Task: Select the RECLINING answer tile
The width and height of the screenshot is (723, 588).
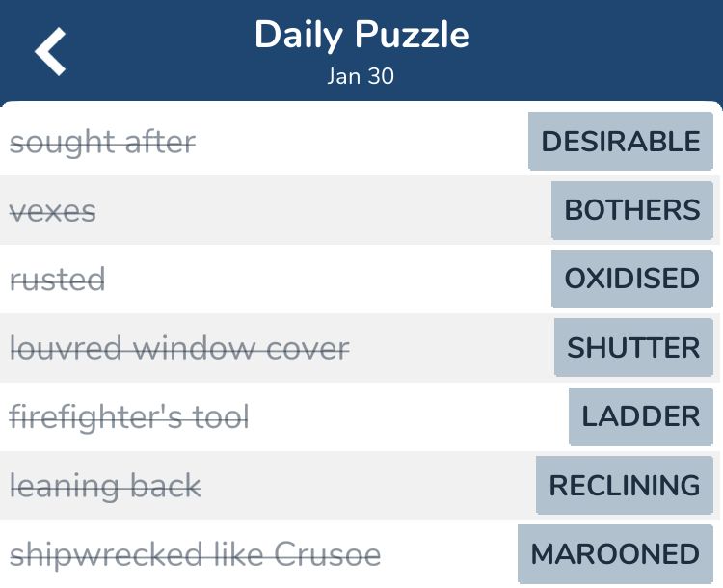Action: click(625, 485)
